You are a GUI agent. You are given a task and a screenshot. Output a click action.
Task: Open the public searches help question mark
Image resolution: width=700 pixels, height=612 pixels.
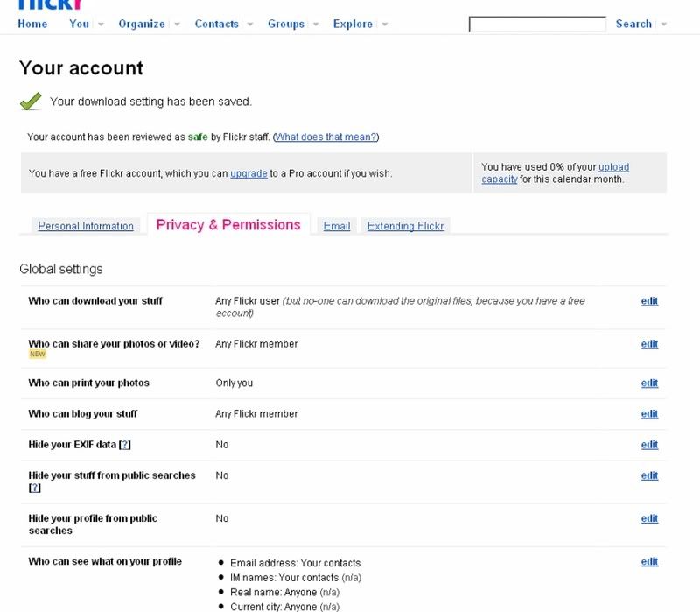(x=35, y=488)
